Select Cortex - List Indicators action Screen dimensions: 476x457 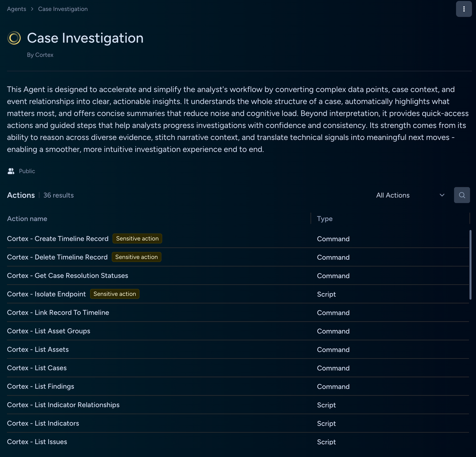click(x=238, y=423)
